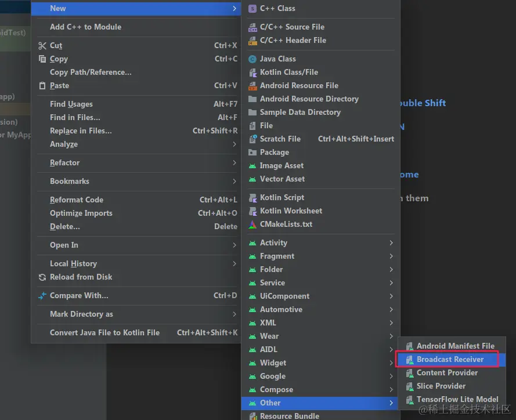Expand the Bookmarks submenu arrow

coord(234,182)
